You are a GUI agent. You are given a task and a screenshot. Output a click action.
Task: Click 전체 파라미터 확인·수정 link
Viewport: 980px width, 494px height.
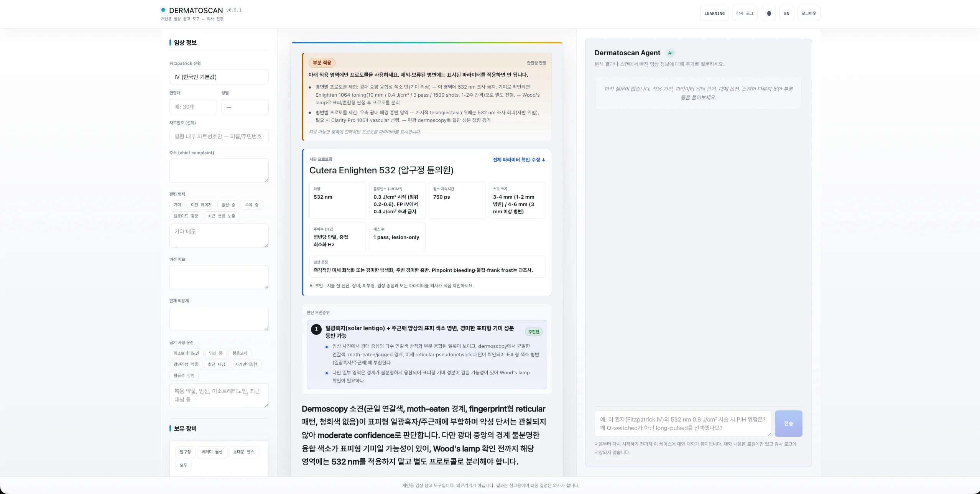tap(519, 160)
